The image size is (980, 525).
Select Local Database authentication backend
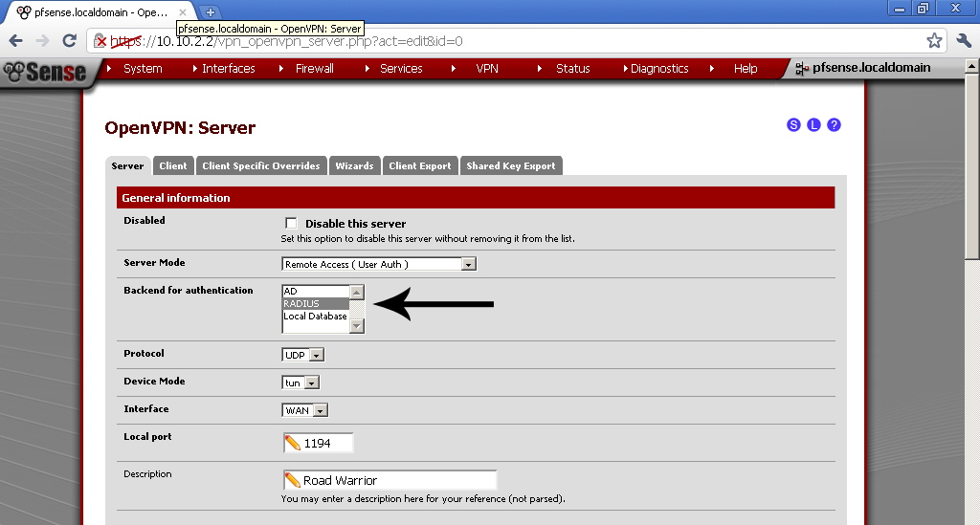coord(316,316)
